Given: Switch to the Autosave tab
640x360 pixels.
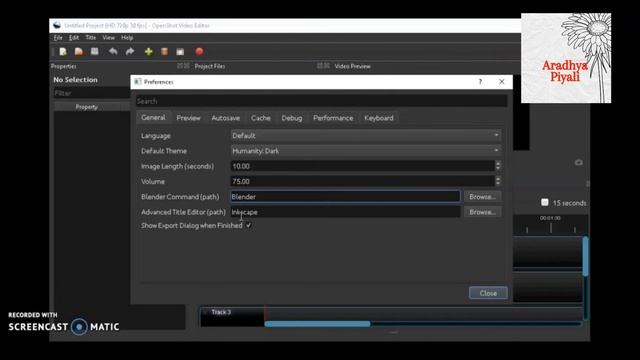Looking at the screenshot, I should (x=226, y=118).
